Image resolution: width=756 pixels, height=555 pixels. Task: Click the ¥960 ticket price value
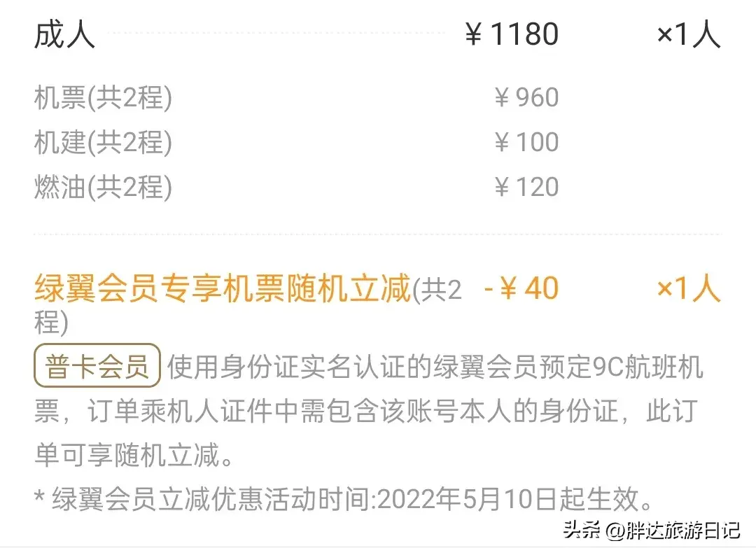click(526, 98)
